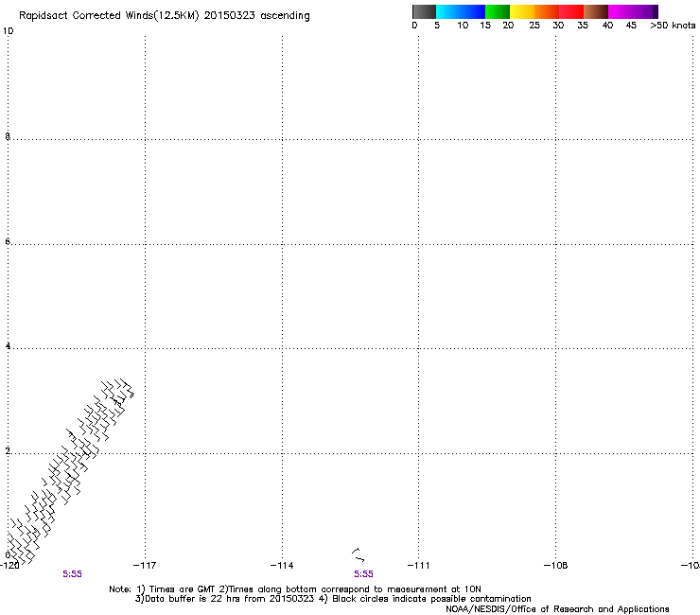Click the yellow 20-25 knots color band
This screenshot has width=700, height=615.
click(x=522, y=11)
